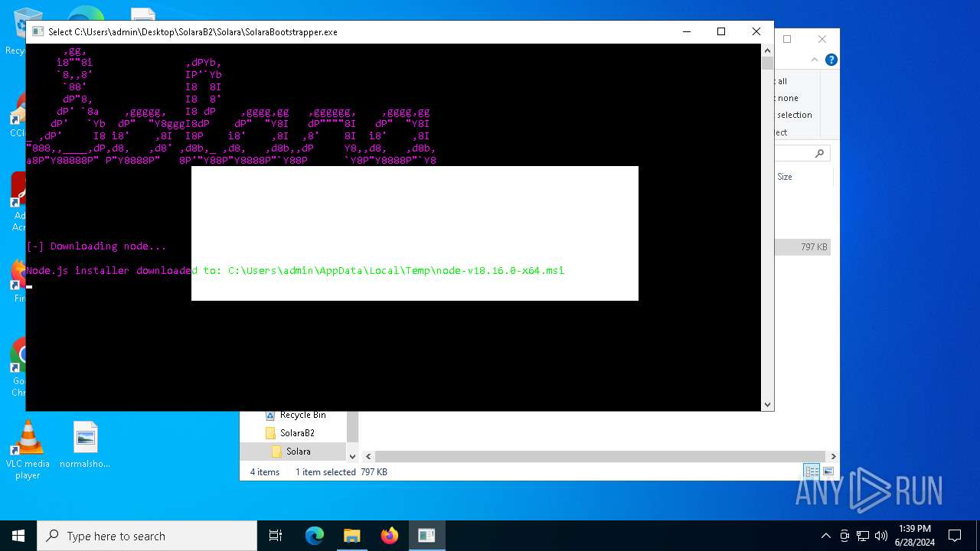Click the 'Downloading node...' console line
980x551 pixels.
point(96,246)
